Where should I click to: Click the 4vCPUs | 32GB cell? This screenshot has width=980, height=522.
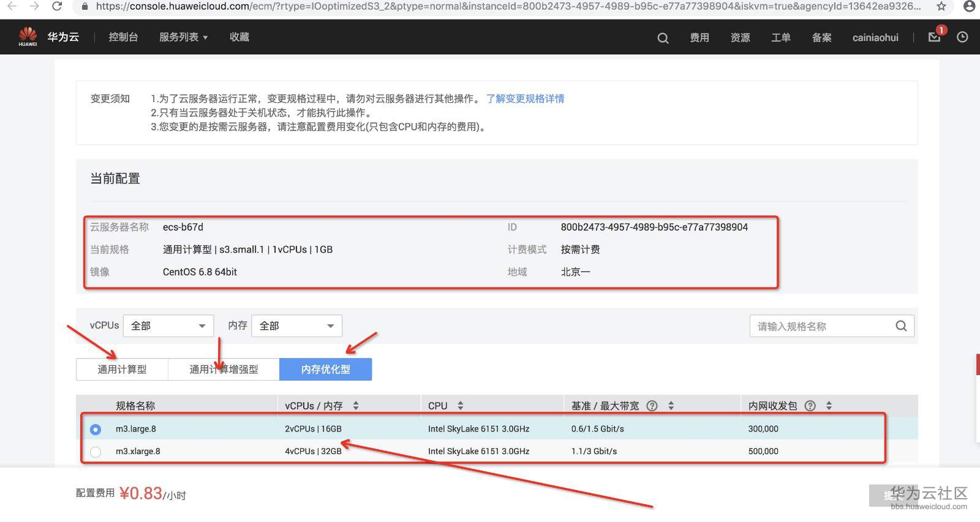[313, 452]
